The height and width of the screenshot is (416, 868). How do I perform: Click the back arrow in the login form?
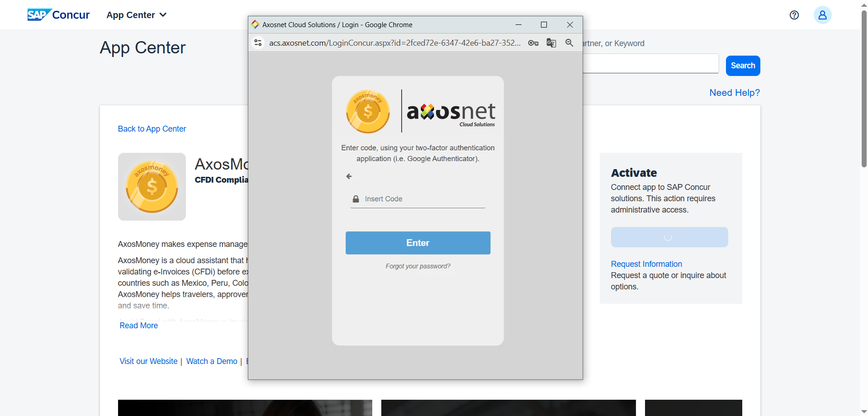pos(349,176)
